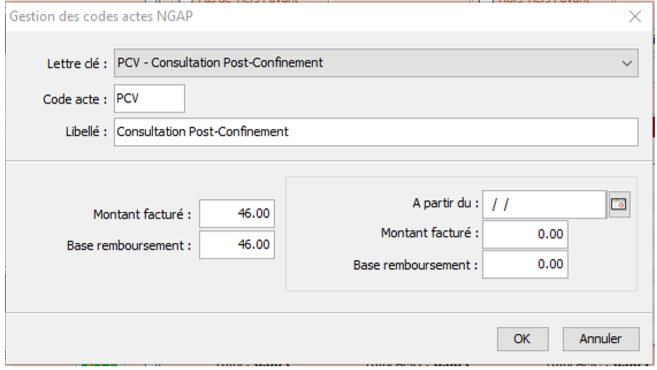Focus the Libellé text field
Screen dimensions: 657x370
(x=376, y=132)
